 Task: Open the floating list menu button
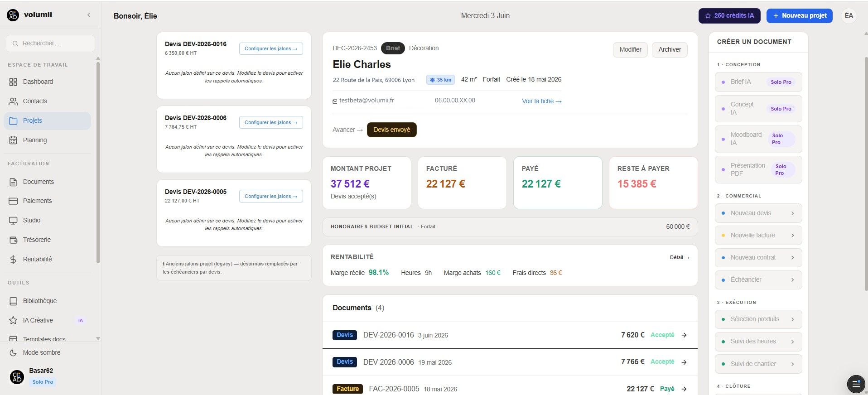click(856, 384)
